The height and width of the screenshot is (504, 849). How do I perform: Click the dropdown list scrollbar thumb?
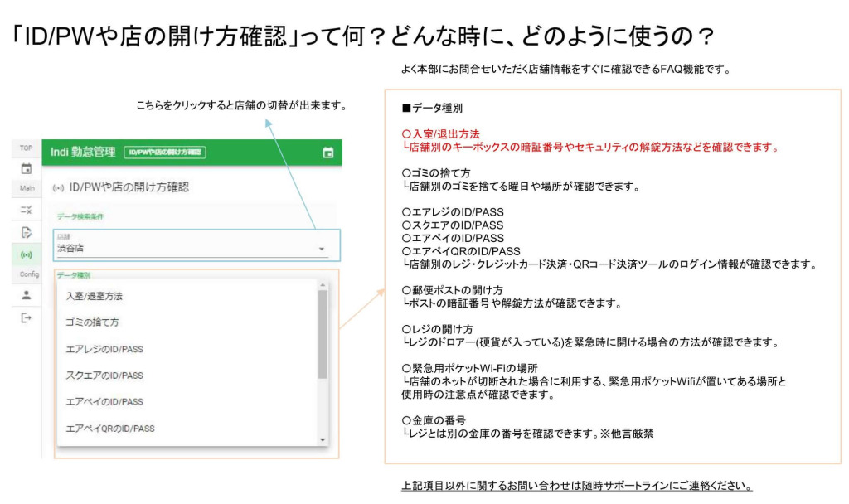[x=323, y=332]
